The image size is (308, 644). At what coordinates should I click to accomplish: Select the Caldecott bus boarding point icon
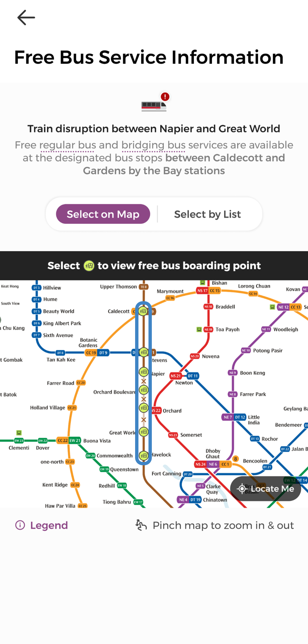[143, 312]
